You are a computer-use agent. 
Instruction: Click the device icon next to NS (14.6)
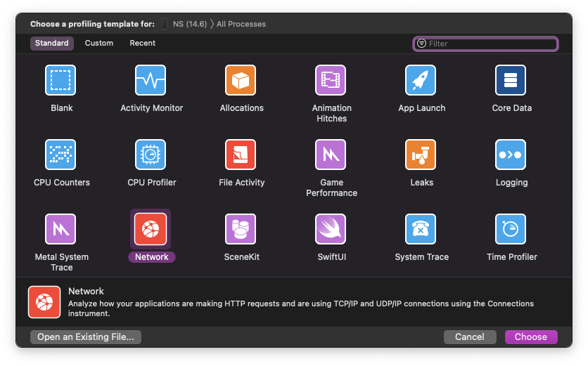(x=165, y=24)
